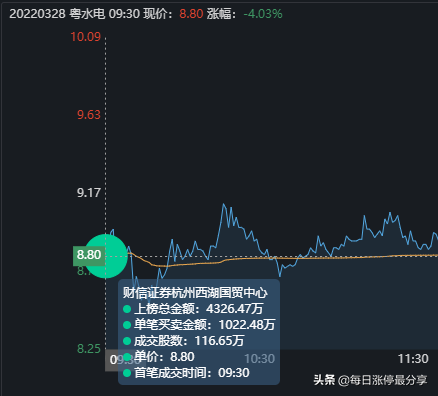The image size is (438, 396).
Task: Click the green dot beside 首笔成交时间
Action: 127,373
